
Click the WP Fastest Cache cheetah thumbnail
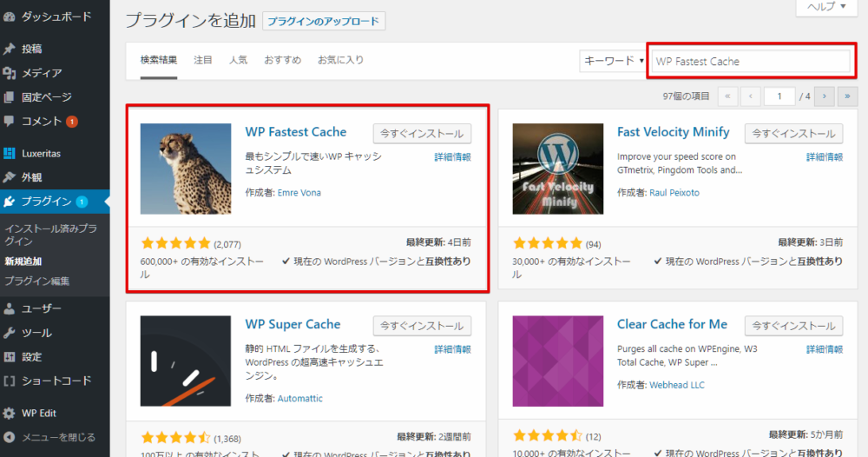coord(186,169)
